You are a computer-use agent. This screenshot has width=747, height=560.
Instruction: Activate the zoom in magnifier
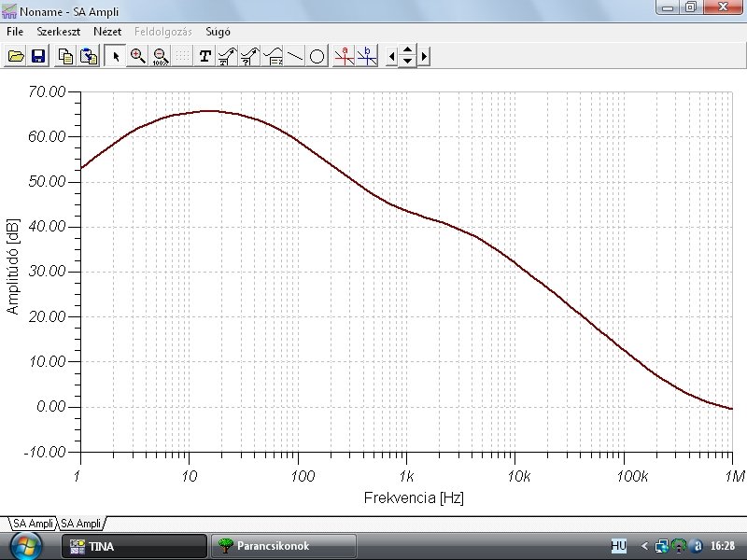point(137,56)
